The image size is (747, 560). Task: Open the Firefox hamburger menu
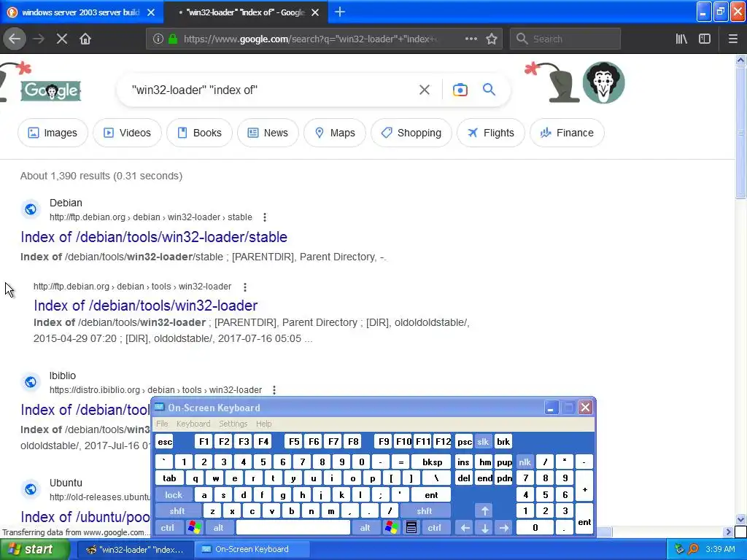(732, 39)
